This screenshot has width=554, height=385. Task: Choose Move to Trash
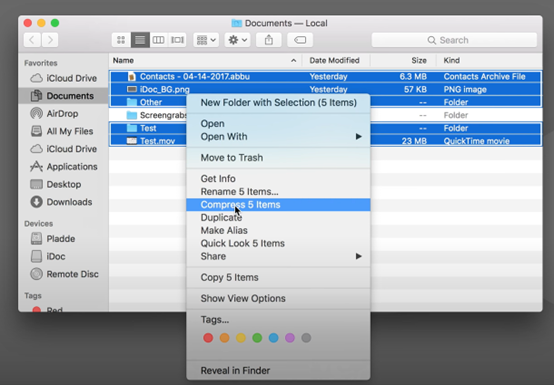278,158
